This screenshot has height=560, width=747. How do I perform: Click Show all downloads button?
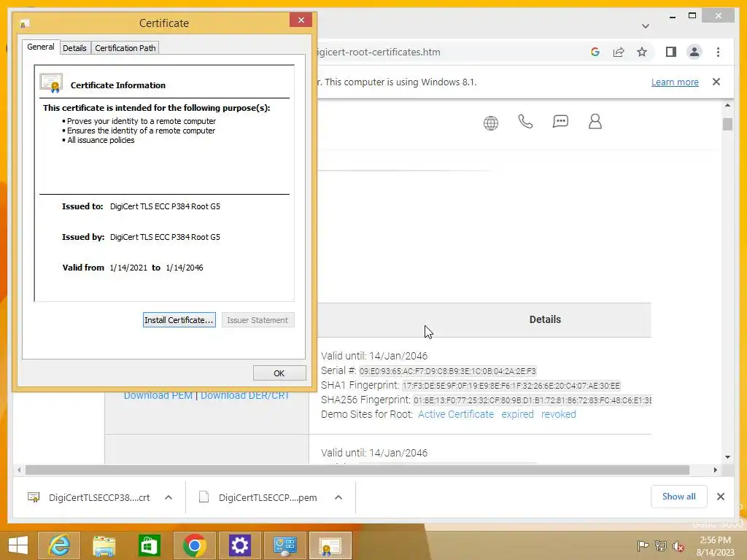(679, 497)
